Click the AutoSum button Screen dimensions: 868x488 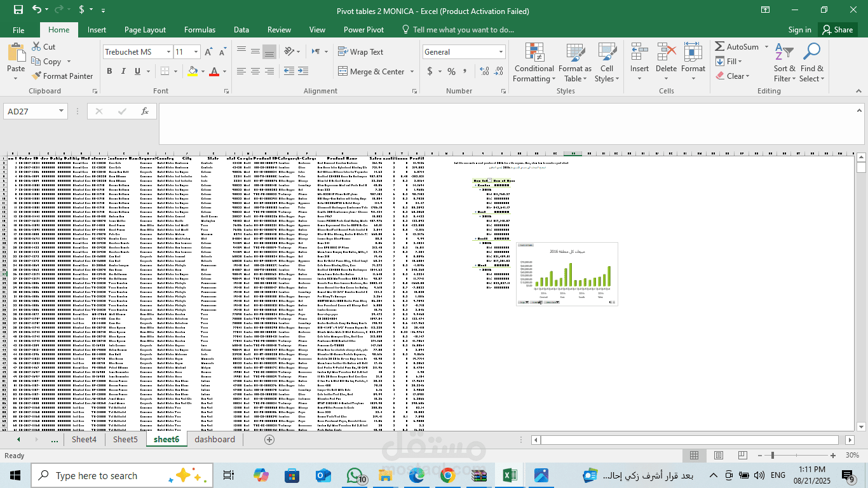737,46
